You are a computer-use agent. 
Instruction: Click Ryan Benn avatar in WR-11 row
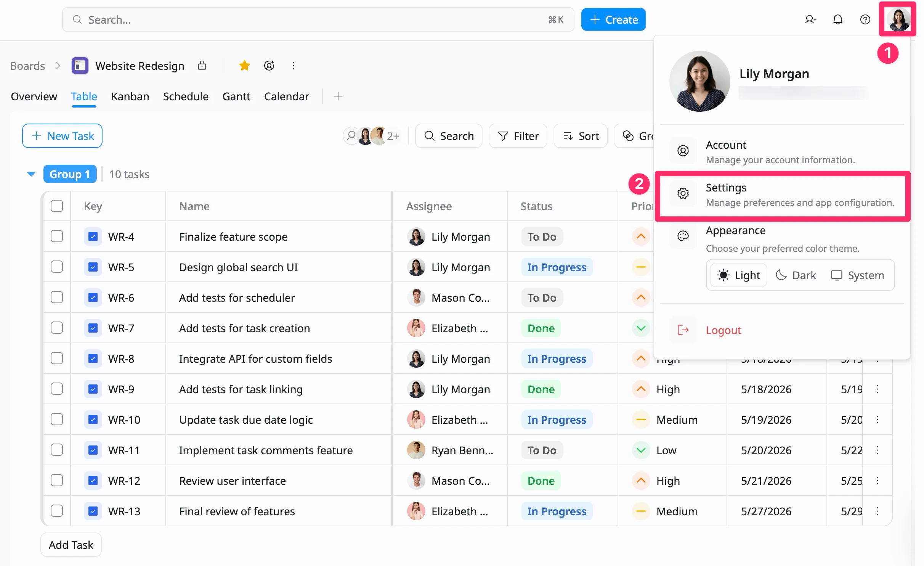(x=416, y=450)
